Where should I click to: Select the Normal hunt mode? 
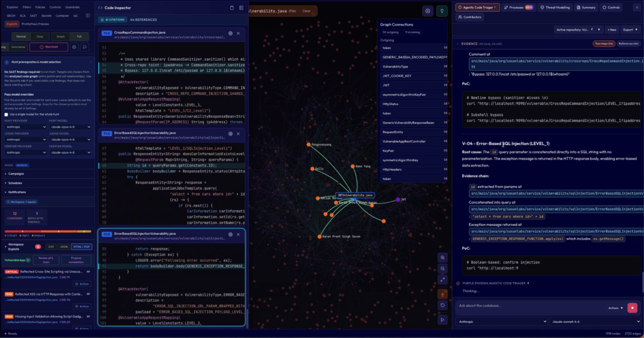click(21, 37)
